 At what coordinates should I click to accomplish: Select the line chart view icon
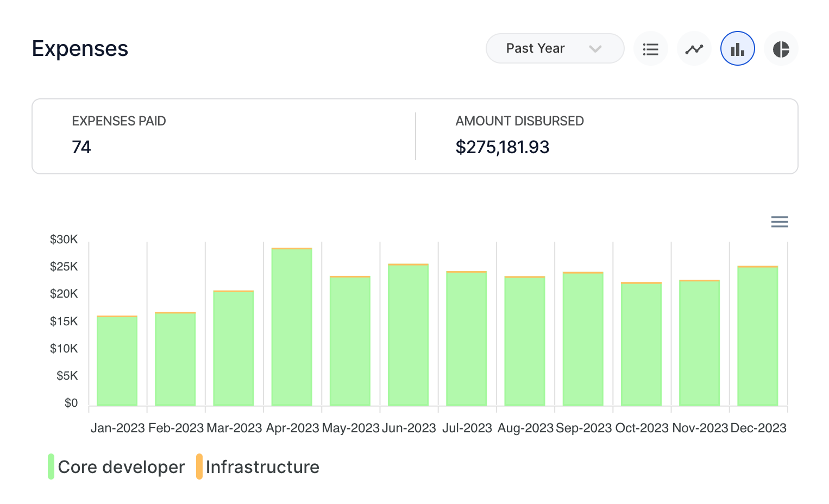[694, 49]
